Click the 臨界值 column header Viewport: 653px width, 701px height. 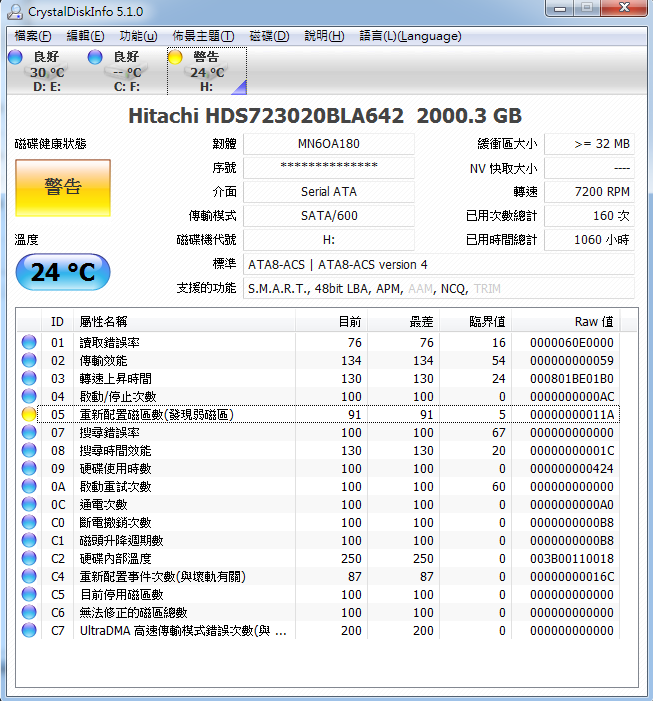tap(476, 321)
